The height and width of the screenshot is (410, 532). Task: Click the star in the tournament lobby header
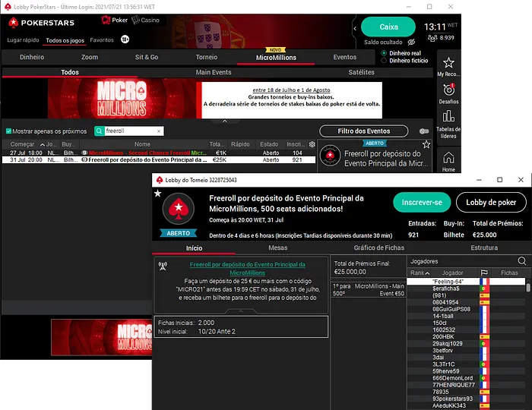158,194
